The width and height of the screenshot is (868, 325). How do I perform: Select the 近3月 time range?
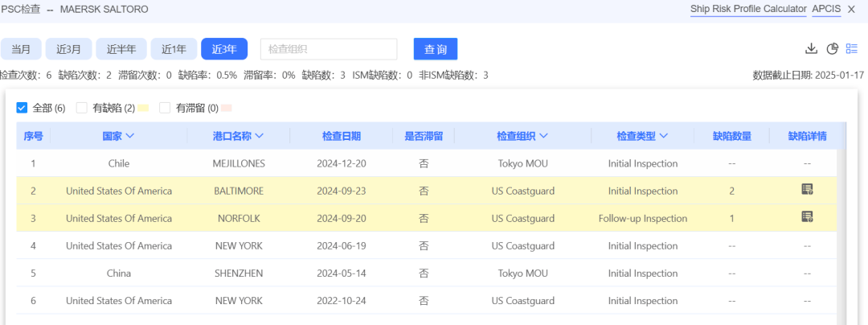click(x=68, y=49)
